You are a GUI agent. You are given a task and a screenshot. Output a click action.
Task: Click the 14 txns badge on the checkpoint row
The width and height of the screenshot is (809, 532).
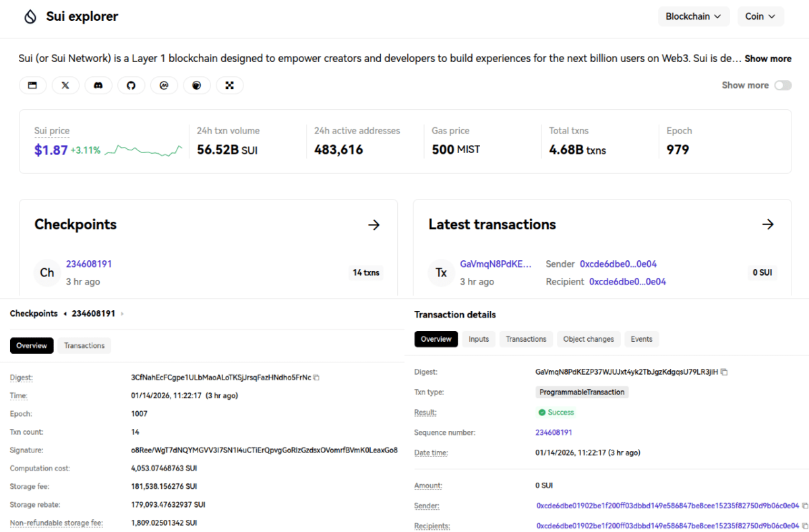click(366, 272)
